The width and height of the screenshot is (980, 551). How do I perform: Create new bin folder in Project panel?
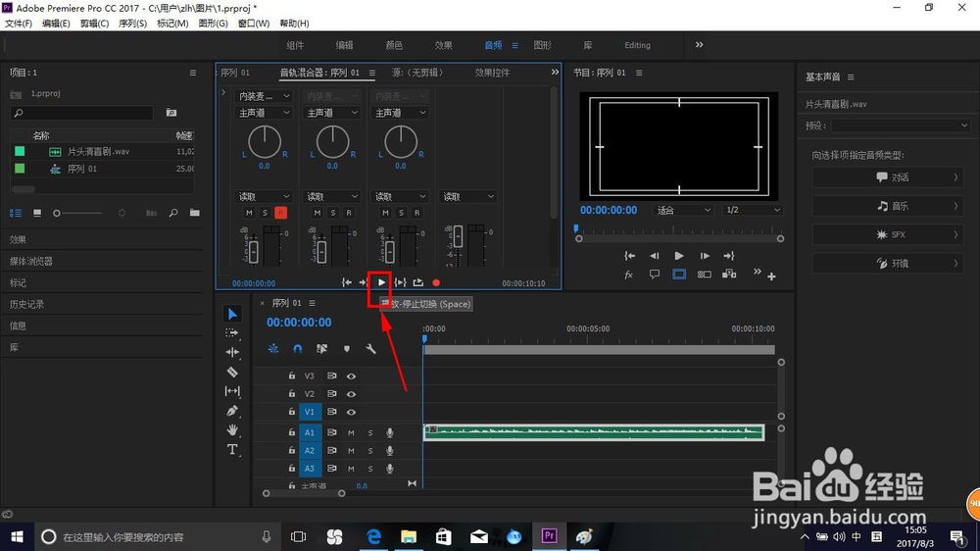tap(194, 213)
